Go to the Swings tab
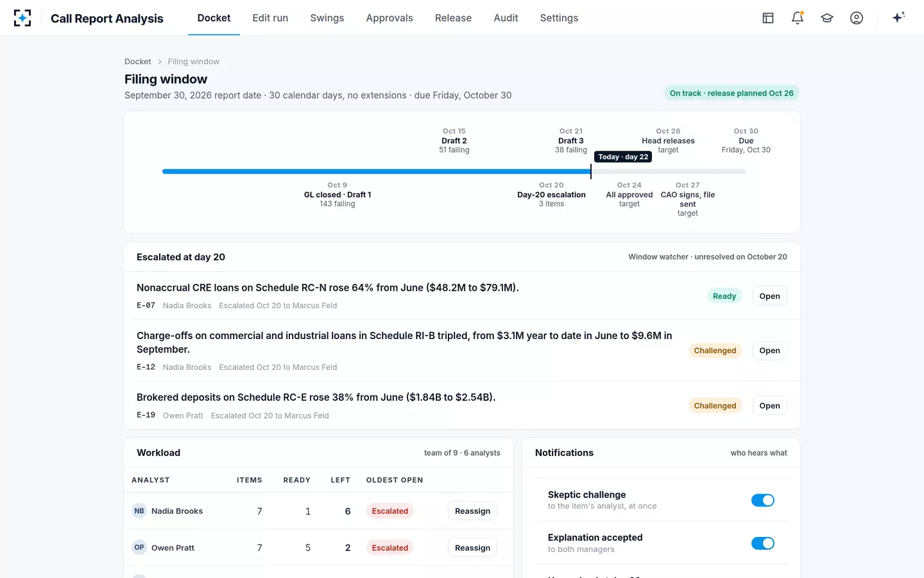The width and height of the screenshot is (924, 578). (327, 18)
